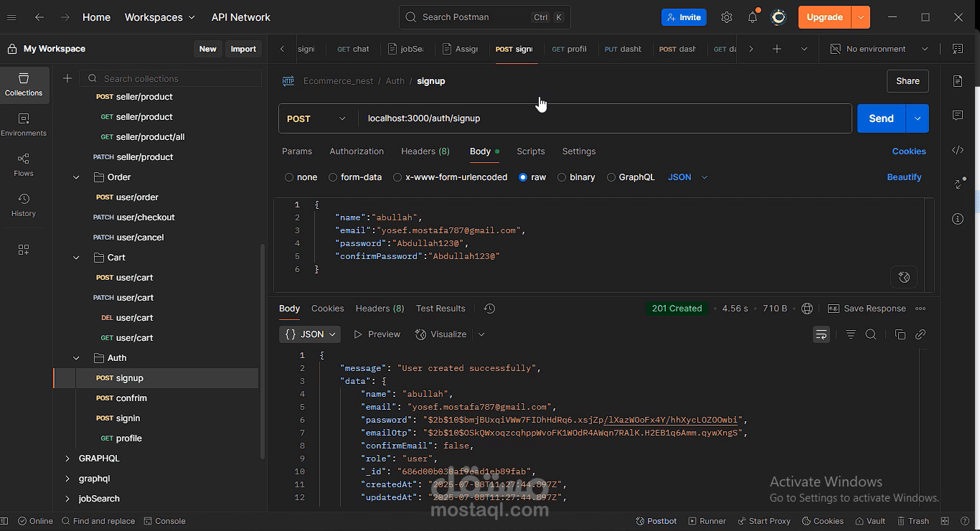The height and width of the screenshot is (531, 980).
Task: Open the No environment selector
Action: [x=879, y=49]
